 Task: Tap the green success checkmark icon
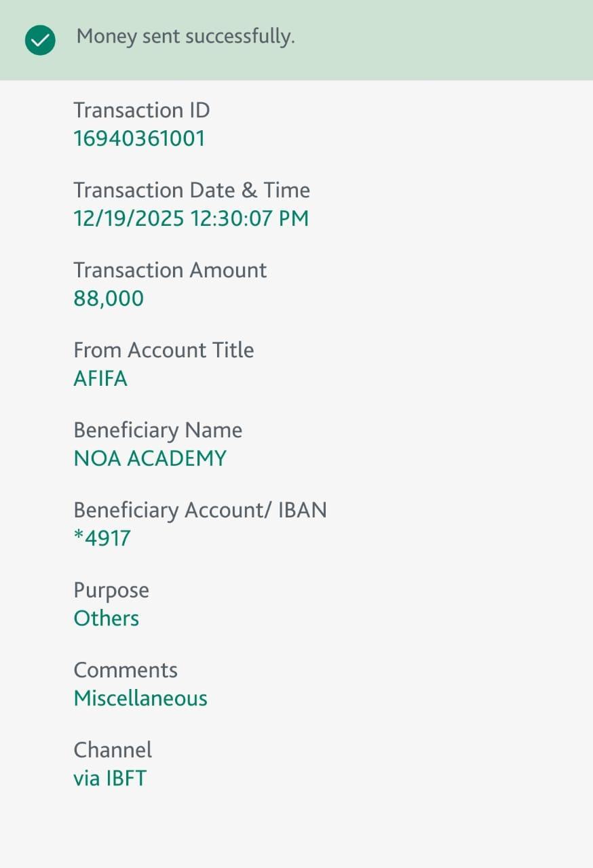pos(40,41)
